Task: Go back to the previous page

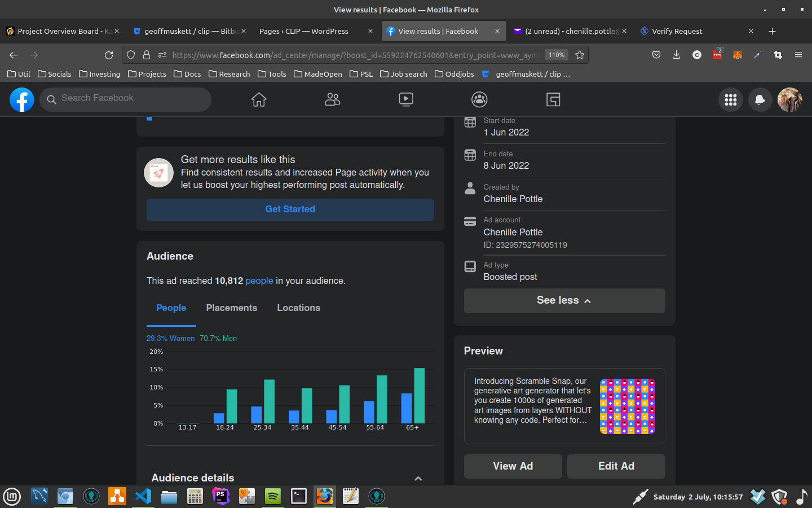Action: point(14,55)
